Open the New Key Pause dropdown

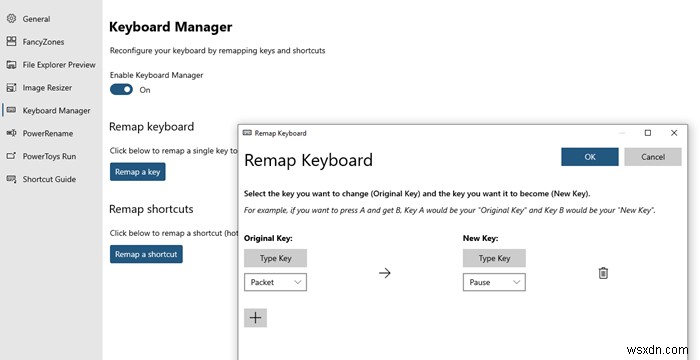[494, 282]
